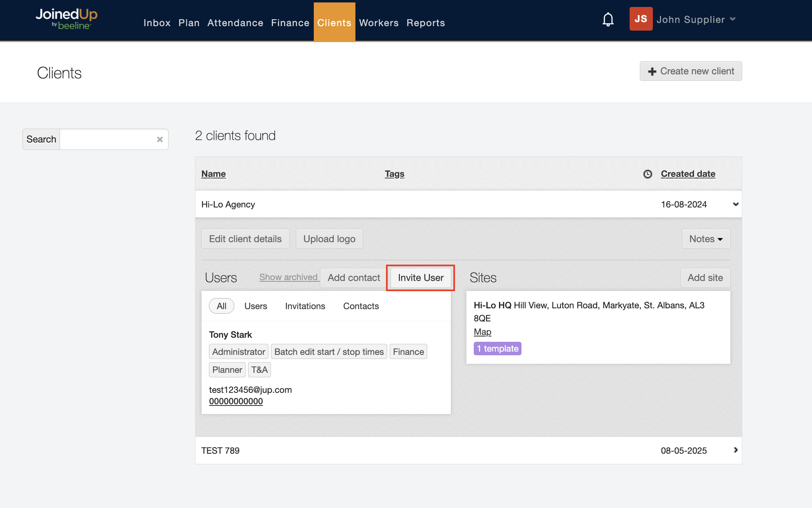The height and width of the screenshot is (508, 812).
Task: Expand the TEST 789 client row
Action: tap(735, 450)
